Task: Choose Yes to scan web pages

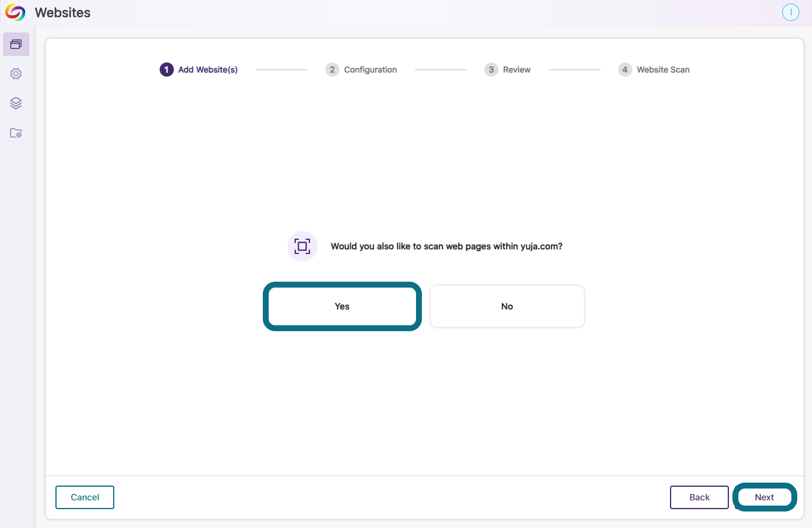Action: click(x=342, y=306)
